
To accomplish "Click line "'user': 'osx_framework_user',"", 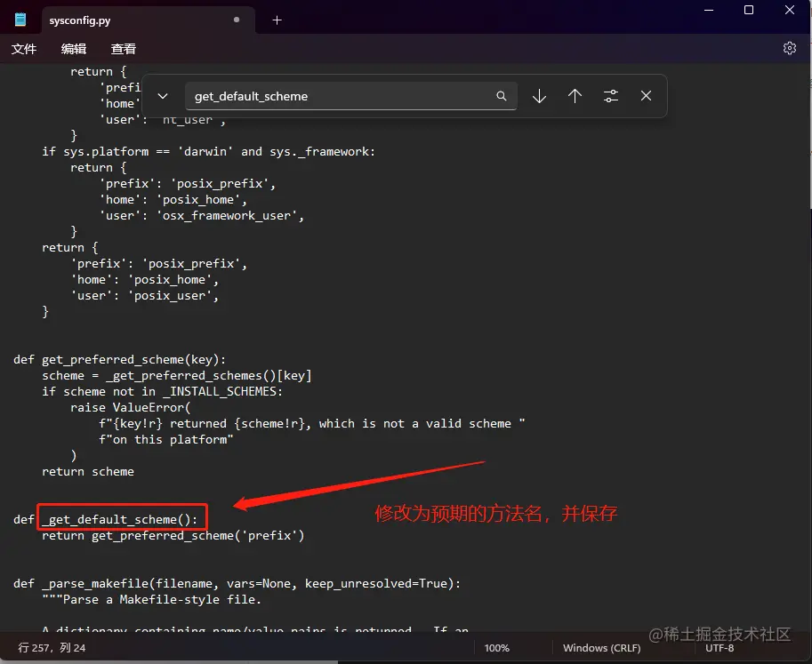I will tap(202, 215).
